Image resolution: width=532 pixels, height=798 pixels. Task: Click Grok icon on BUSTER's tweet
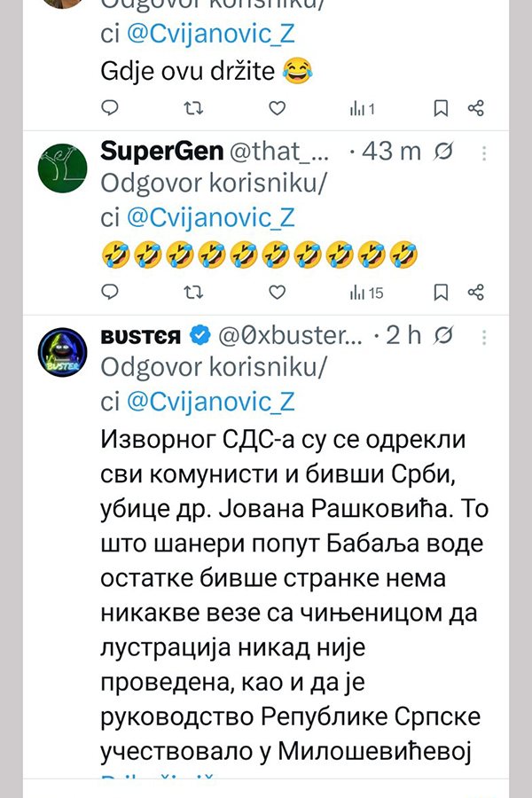click(x=445, y=336)
